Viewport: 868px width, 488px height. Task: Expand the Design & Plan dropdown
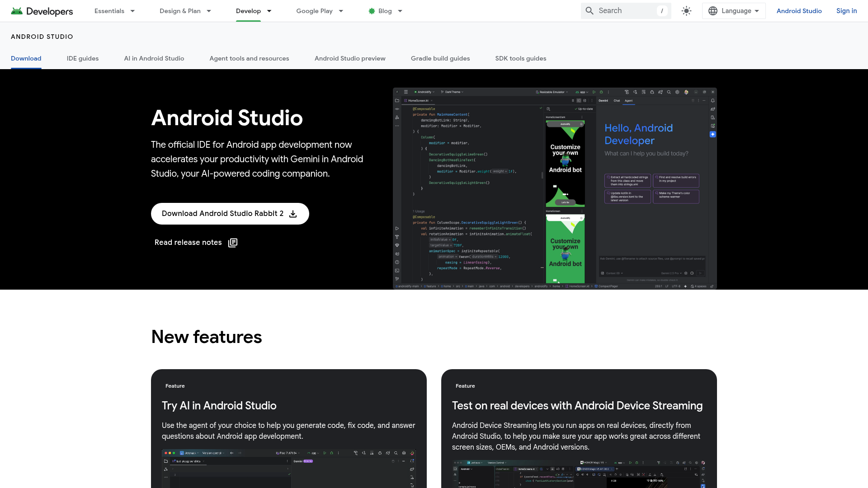point(209,11)
